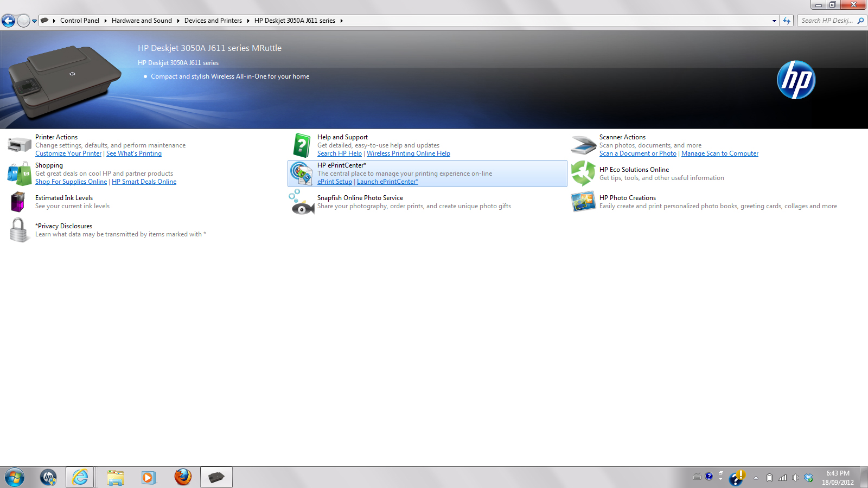This screenshot has width=868, height=488.
Task: Open the Recent Pages dropdown arrow
Action: pos(35,21)
